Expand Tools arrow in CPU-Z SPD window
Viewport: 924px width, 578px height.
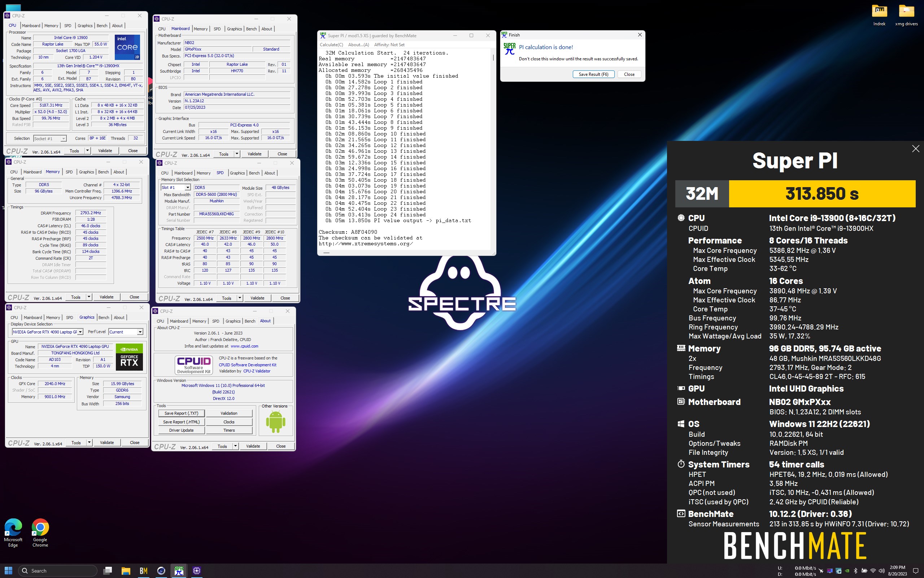240,298
